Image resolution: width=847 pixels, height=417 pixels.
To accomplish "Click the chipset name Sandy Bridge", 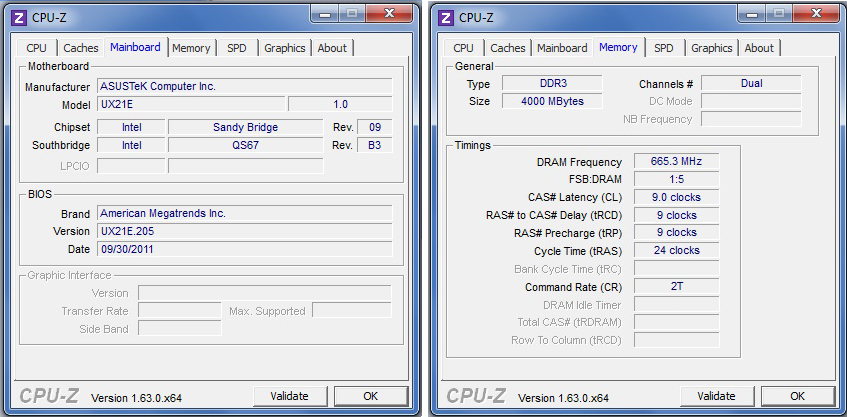I will pyautogui.click(x=245, y=127).
